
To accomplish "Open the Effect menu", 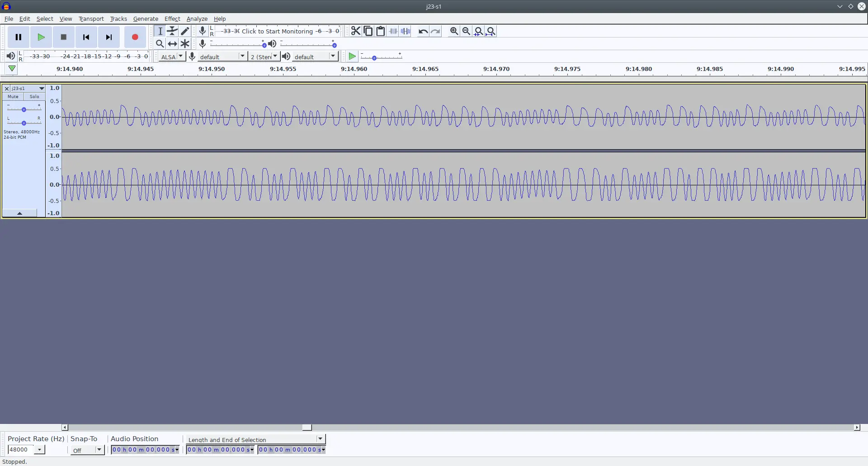I will (172, 19).
